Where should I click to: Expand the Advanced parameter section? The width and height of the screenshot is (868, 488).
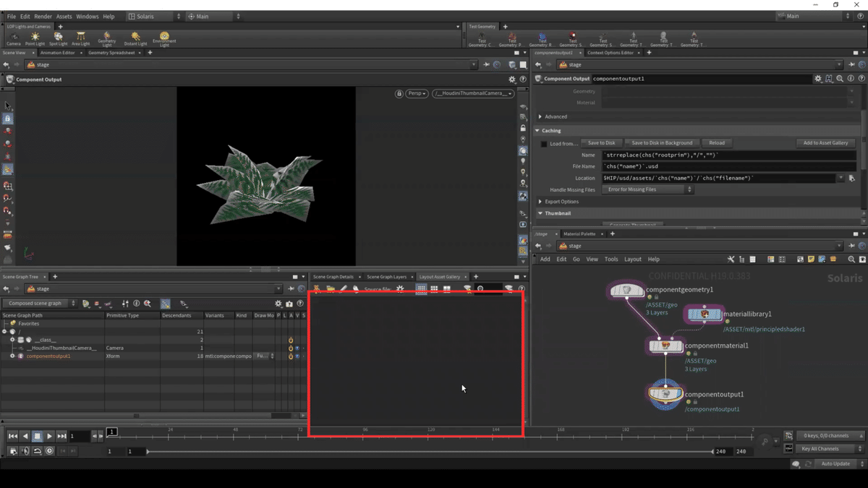click(540, 116)
